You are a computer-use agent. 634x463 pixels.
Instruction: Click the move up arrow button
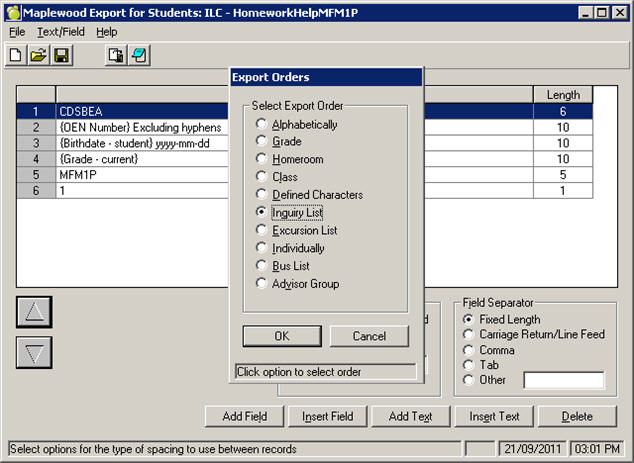pos(33,313)
